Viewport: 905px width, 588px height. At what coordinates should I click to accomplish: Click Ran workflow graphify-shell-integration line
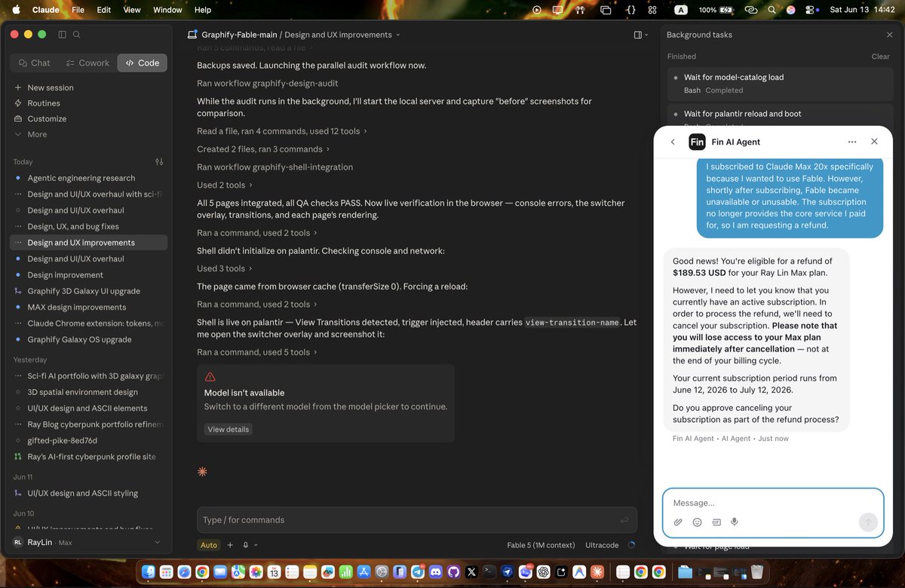275,167
